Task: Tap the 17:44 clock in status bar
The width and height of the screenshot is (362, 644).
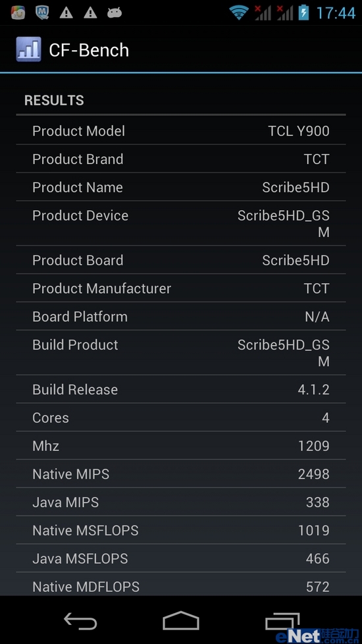Action: click(x=336, y=13)
